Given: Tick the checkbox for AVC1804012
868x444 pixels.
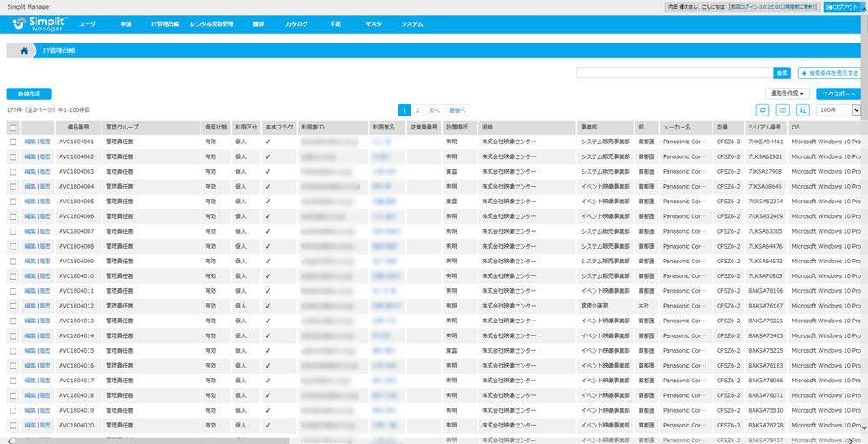Looking at the screenshot, I should (x=13, y=306).
